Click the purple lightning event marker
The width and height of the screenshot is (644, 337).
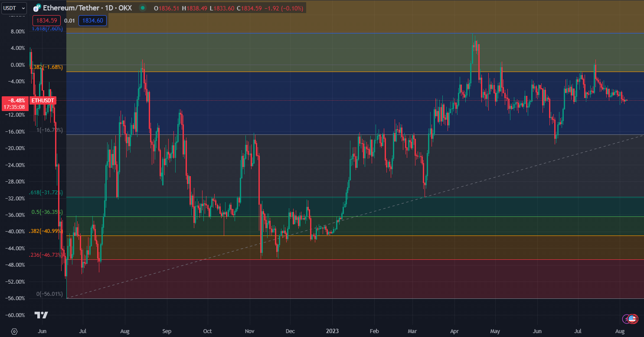[x=626, y=319]
